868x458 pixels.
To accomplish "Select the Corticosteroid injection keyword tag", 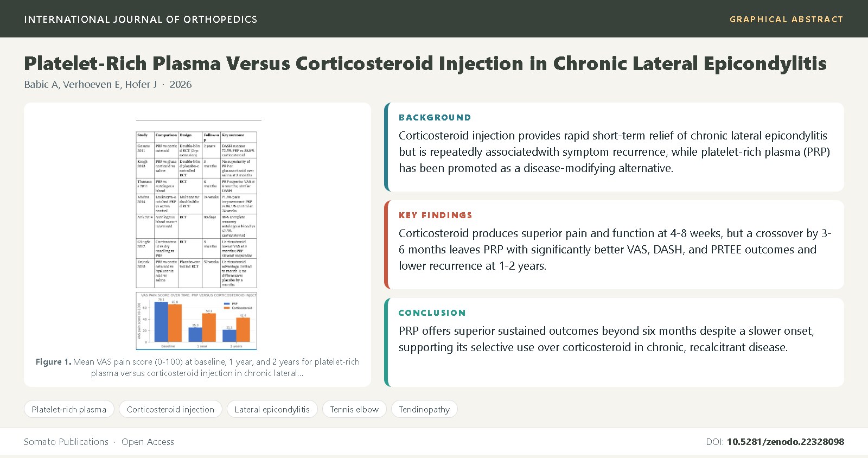I will (170, 409).
